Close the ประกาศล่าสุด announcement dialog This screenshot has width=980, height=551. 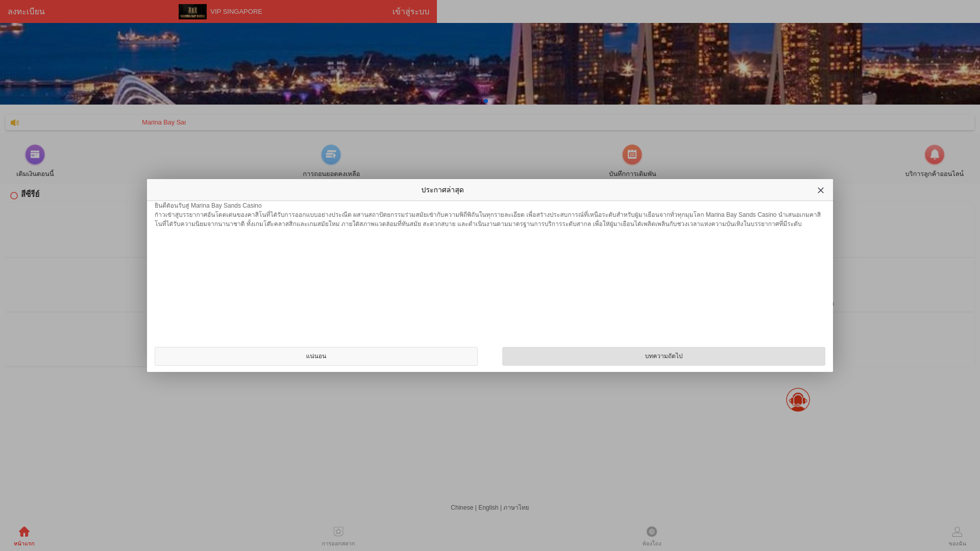tap(821, 190)
